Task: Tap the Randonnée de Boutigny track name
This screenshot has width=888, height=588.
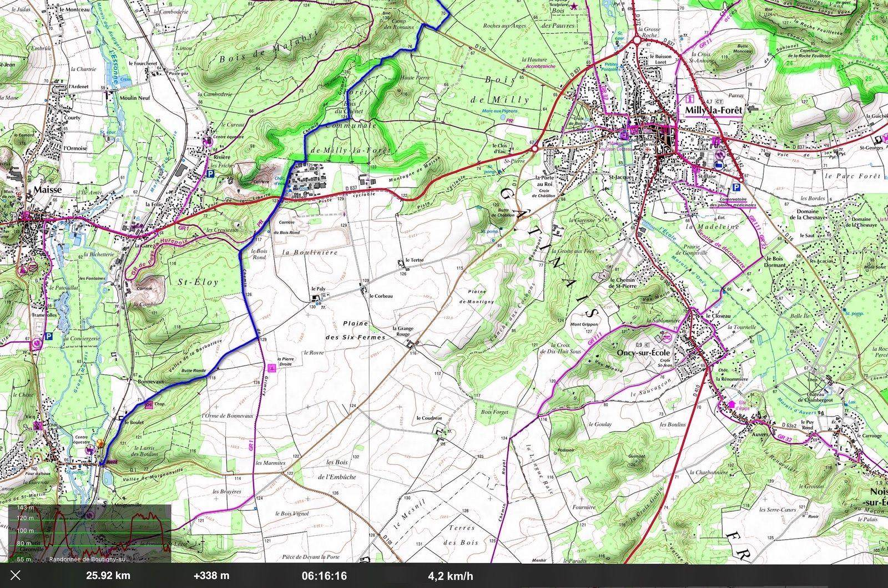Action: [x=89, y=559]
